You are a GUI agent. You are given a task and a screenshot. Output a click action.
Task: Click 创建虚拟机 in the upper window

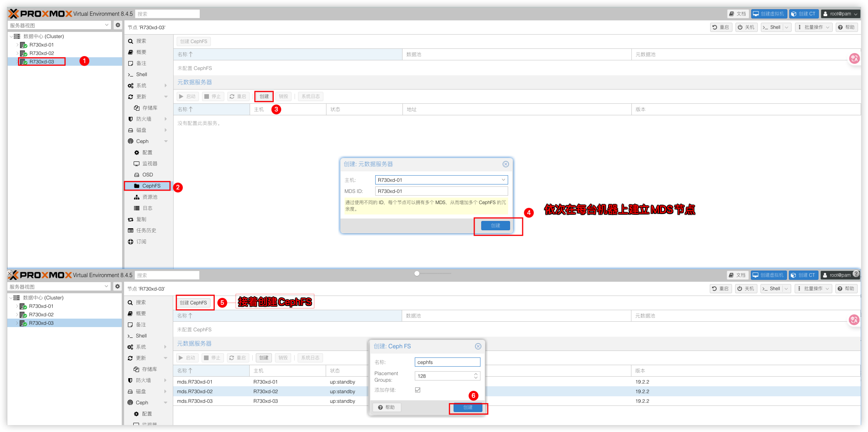click(x=769, y=14)
